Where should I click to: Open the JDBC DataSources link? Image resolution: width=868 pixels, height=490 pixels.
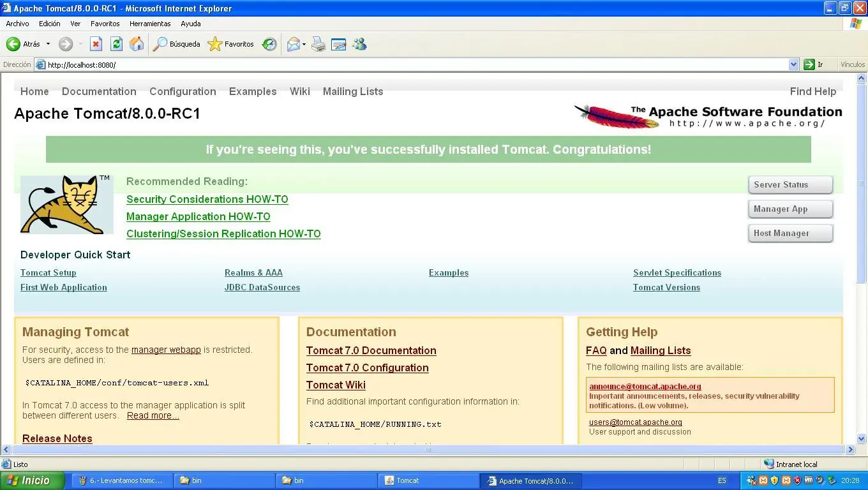point(262,287)
